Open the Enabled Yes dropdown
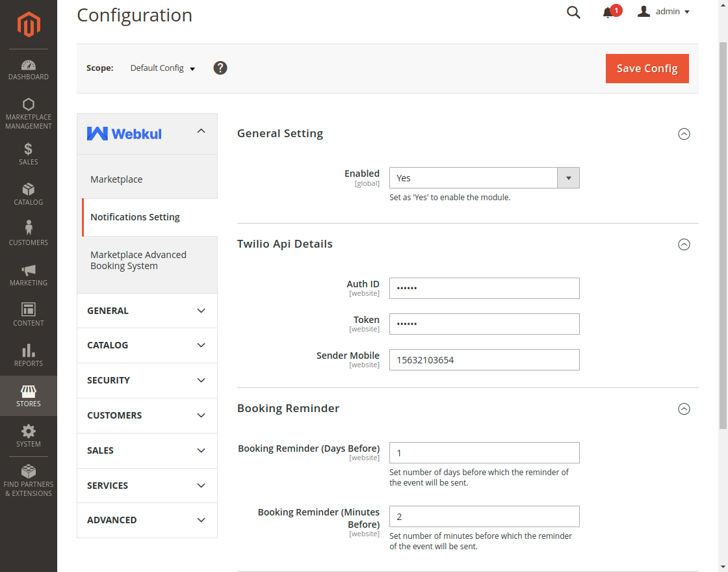The height and width of the screenshot is (572, 728). click(484, 178)
